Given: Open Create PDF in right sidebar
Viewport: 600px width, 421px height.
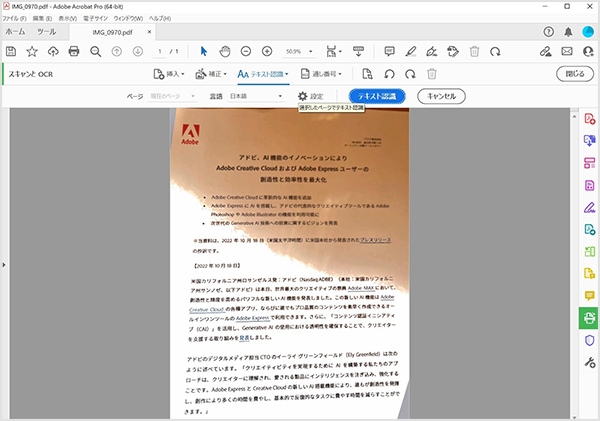Looking at the screenshot, I should click(590, 119).
